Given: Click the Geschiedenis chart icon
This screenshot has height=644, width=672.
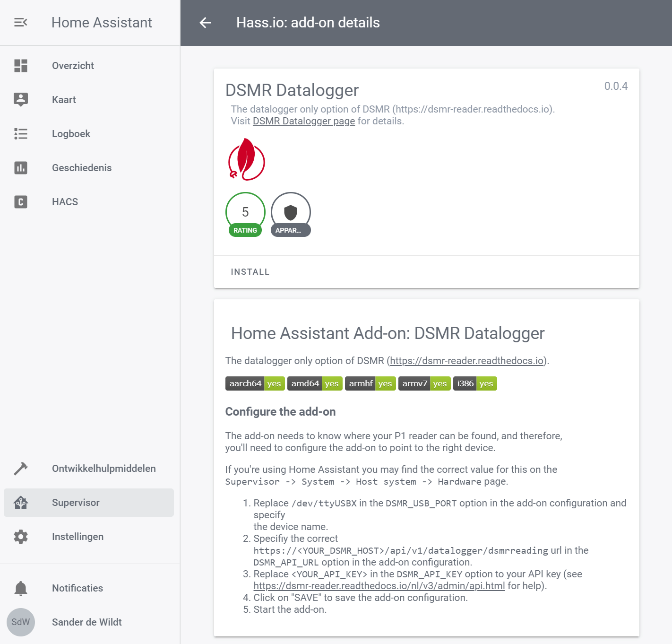Looking at the screenshot, I should [21, 168].
